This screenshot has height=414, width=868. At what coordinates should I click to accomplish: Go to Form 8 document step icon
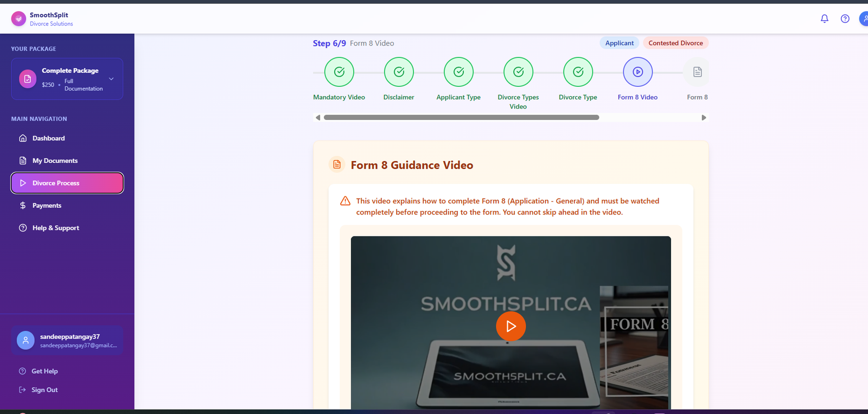[698, 72]
